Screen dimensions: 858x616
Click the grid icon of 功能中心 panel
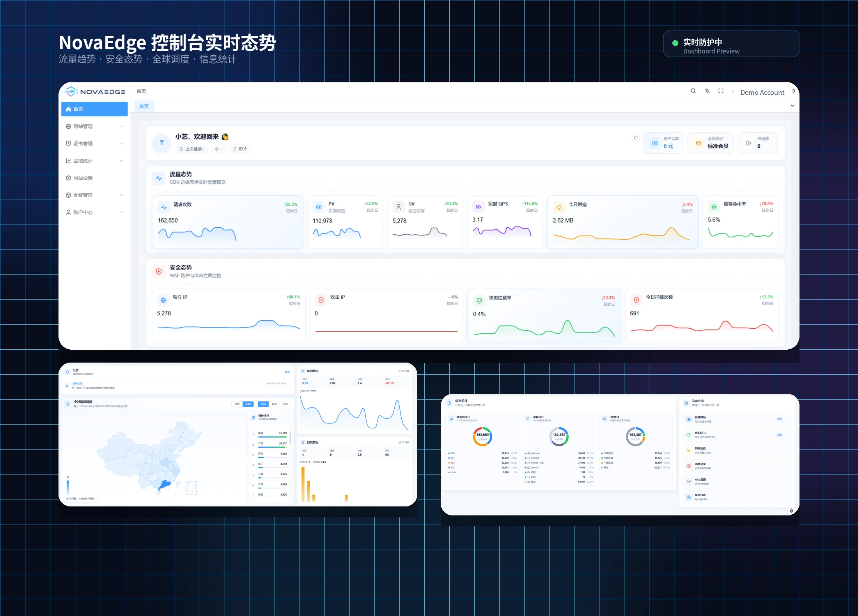686,403
